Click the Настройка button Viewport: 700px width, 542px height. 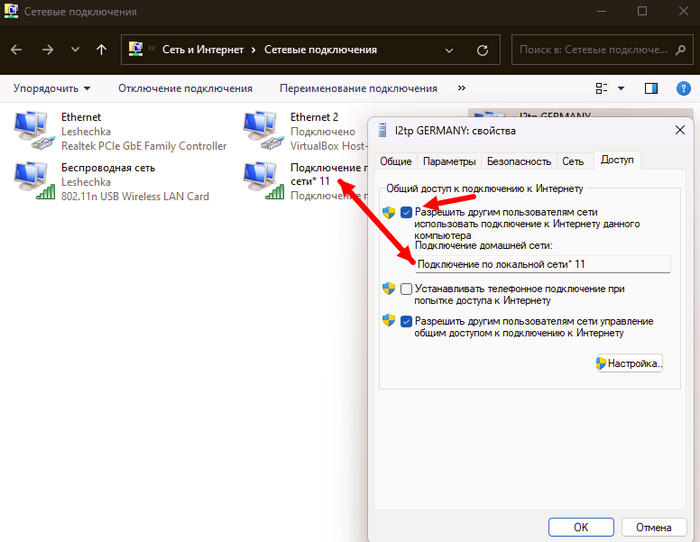pyautogui.click(x=629, y=364)
